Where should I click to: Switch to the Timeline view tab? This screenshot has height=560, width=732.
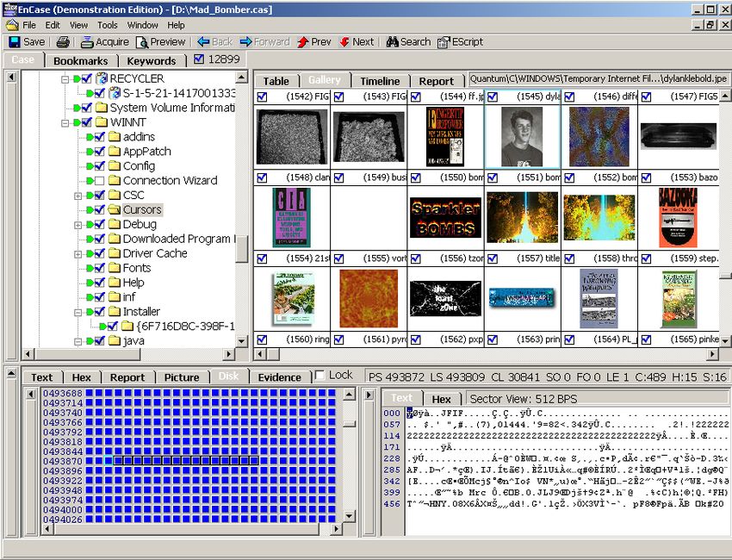(380, 81)
